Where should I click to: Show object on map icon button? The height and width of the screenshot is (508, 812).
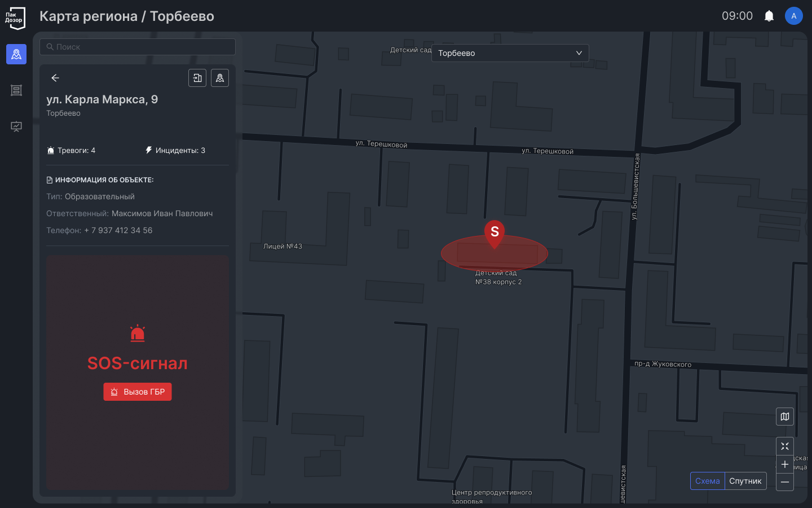pyautogui.click(x=220, y=78)
